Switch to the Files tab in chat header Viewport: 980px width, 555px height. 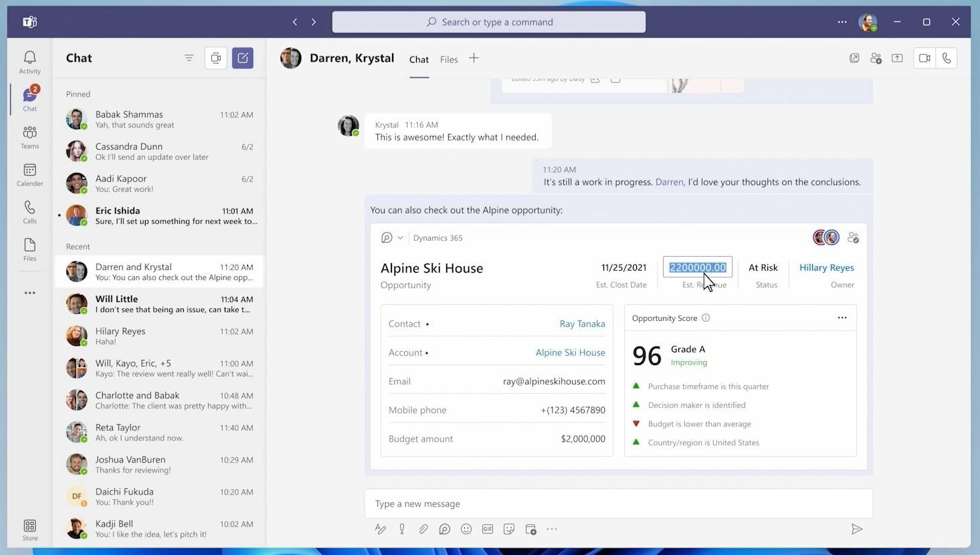[x=449, y=60]
